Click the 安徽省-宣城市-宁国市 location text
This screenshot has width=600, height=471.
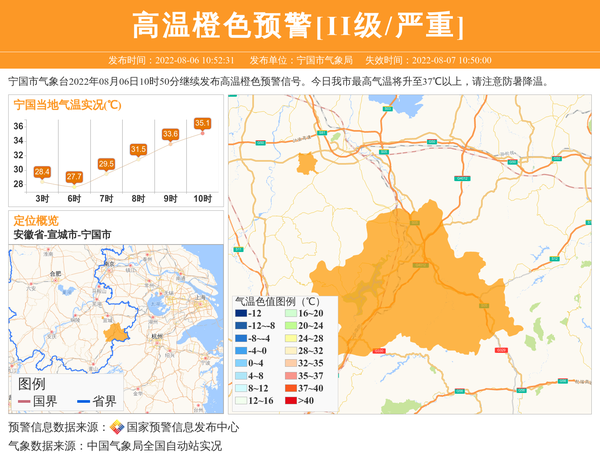tap(62, 234)
